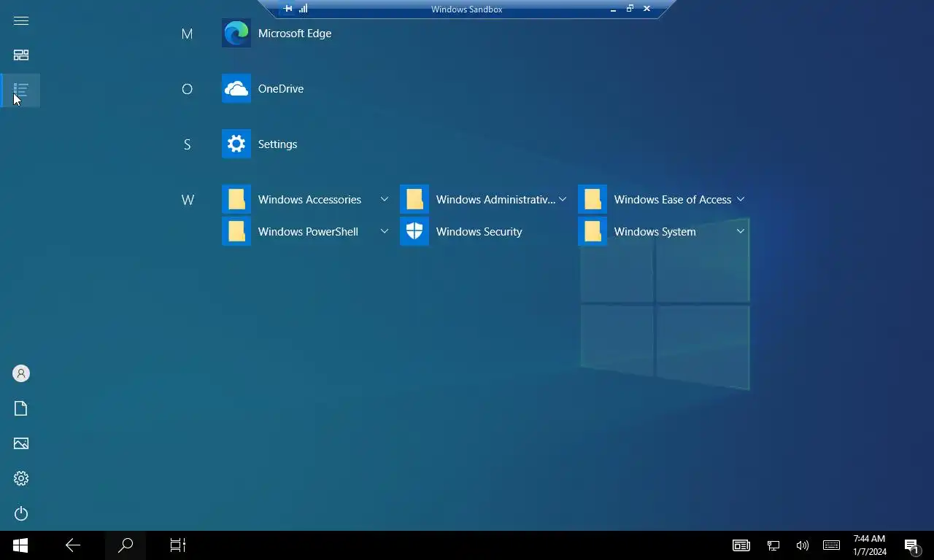Open the user account icon
This screenshot has width=934, height=560.
click(21, 373)
